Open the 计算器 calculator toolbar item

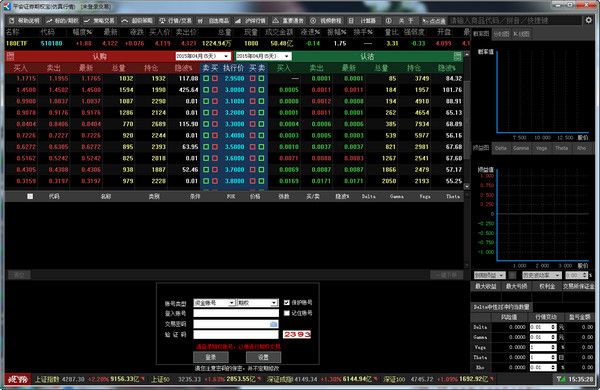tap(362, 21)
